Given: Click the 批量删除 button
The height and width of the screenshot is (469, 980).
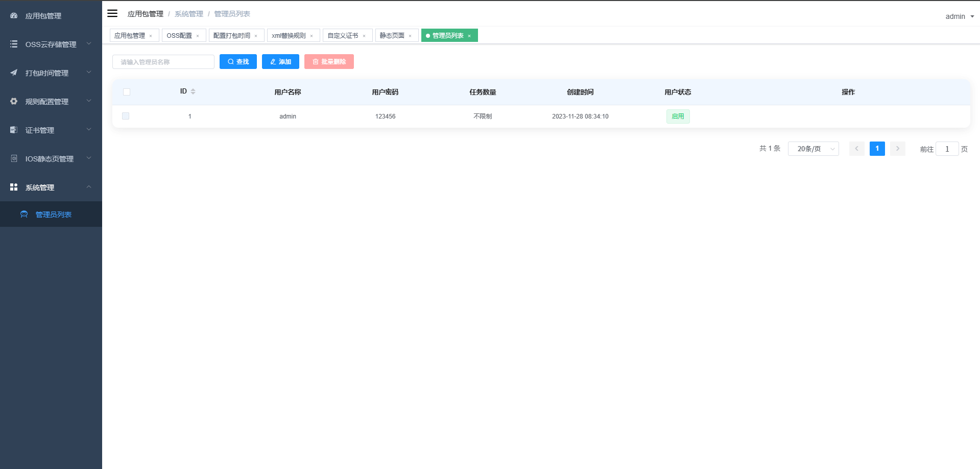Looking at the screenshot, I should pyautogui.click(x=329, y=61).
